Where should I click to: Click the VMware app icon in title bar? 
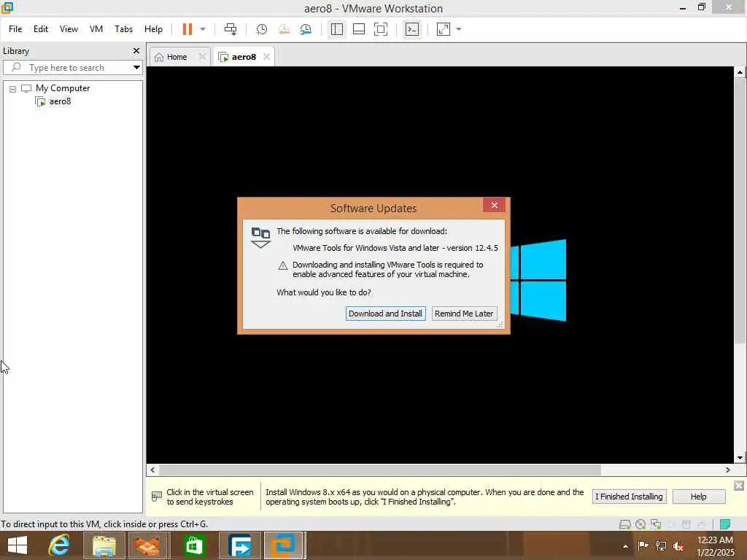tap(7, 7)
